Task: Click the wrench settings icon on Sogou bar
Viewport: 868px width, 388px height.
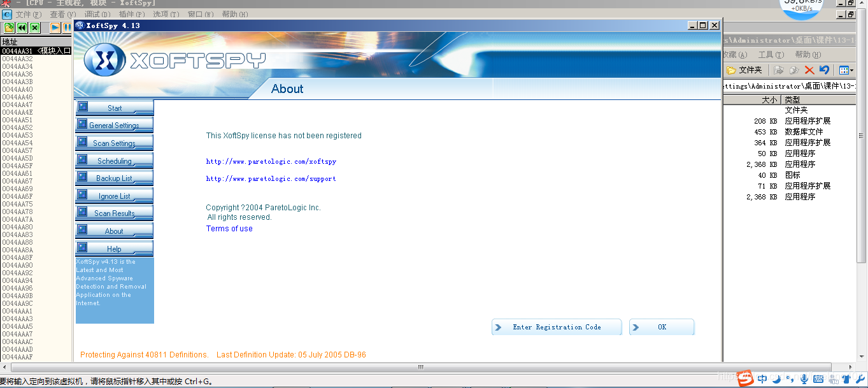Action: coord(861,379)
